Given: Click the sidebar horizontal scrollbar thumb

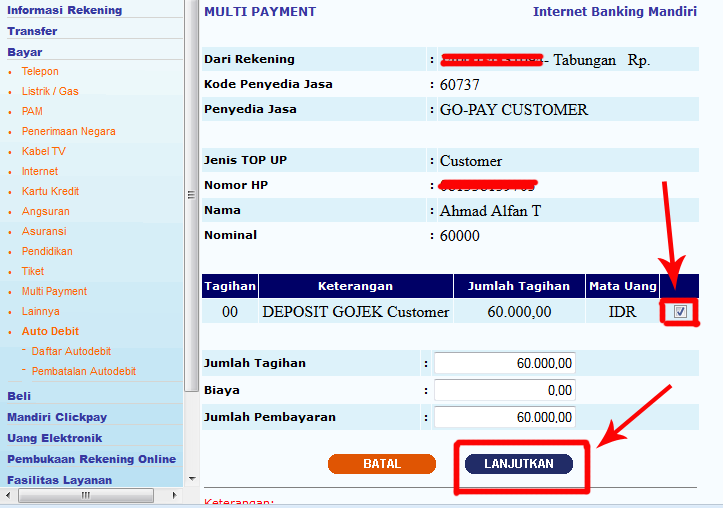Looking at the screenshot, I should 86,496.
